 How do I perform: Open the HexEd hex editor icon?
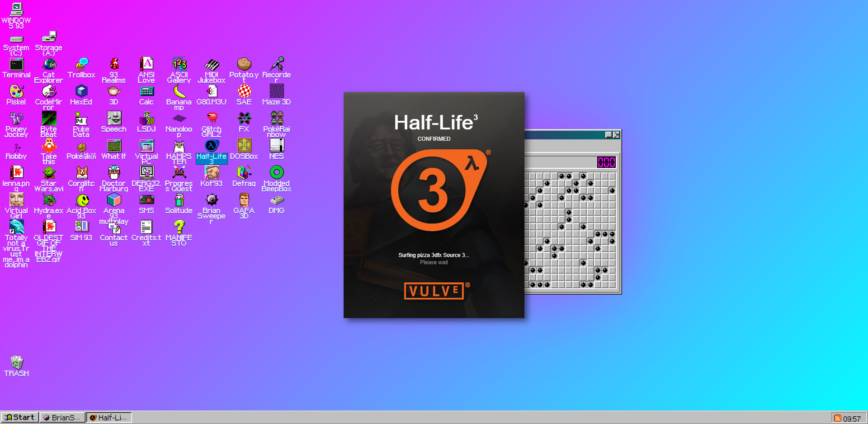81,93
